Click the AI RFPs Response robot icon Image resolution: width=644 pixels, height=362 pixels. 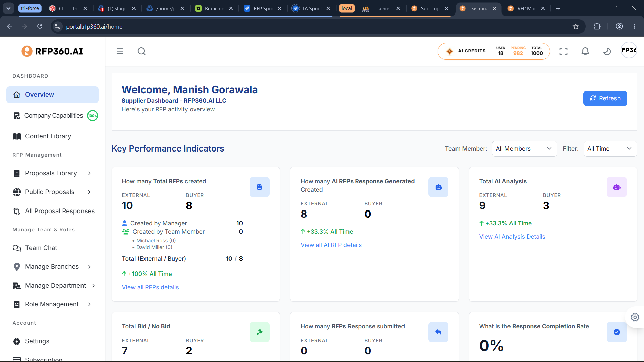pos(438,187)
